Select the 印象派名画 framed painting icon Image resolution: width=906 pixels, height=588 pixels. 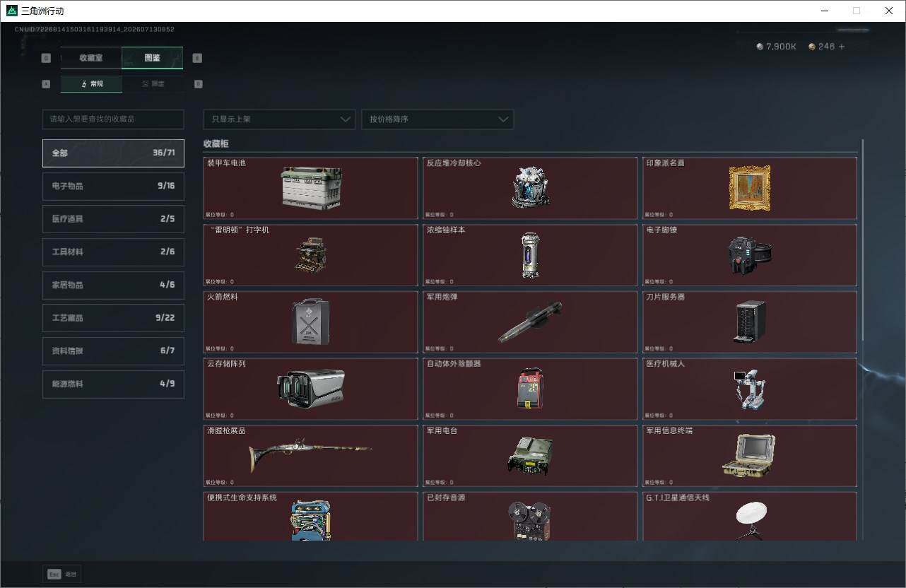(x=749, y=188)
